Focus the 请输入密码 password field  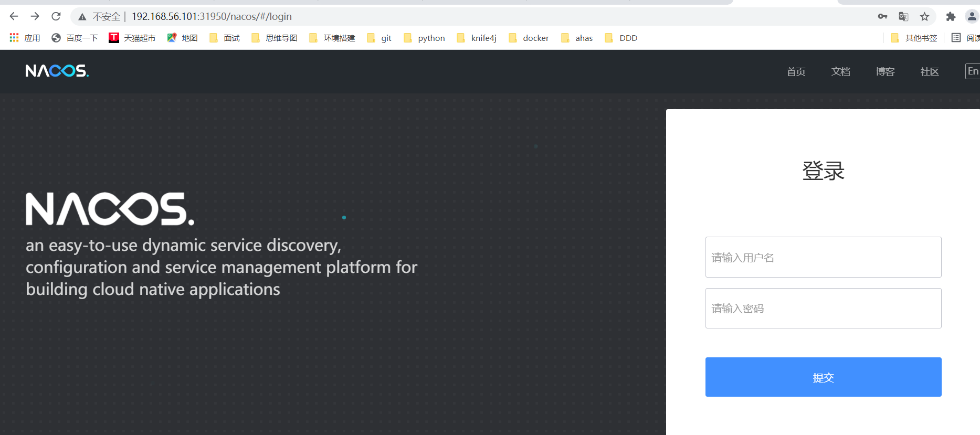click(823, 308)
